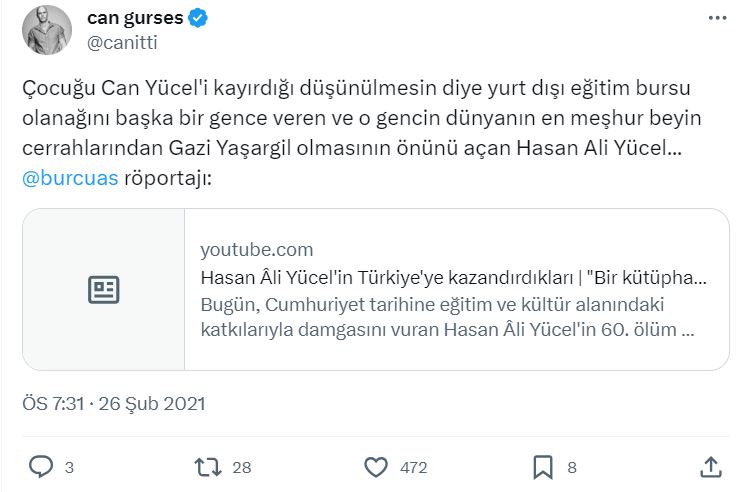Click the reply speech bubble icon
Image resolution: width=749 pixels, height=492 pixels.
coord(41,466)
